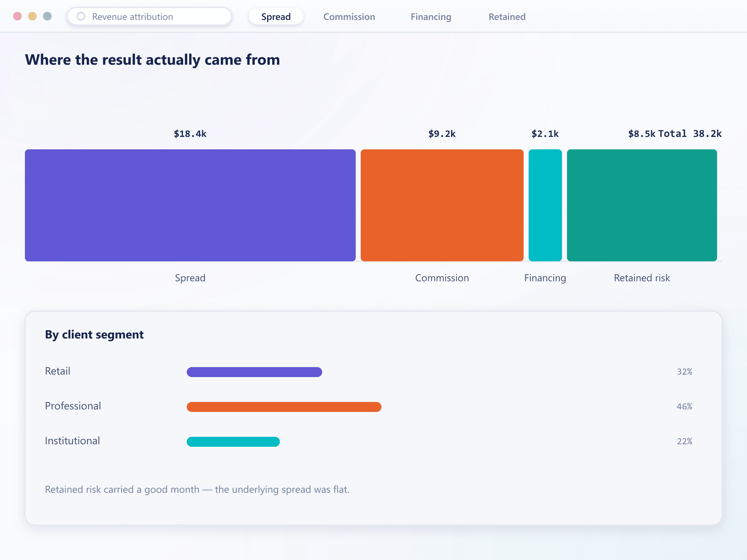747x560 pixels.
Task: Click the Professional row label
Action: click(73, 406)
